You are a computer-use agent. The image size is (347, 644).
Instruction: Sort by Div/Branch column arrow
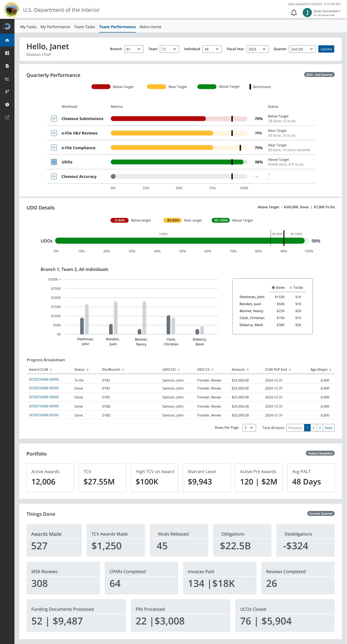(123, 369)
